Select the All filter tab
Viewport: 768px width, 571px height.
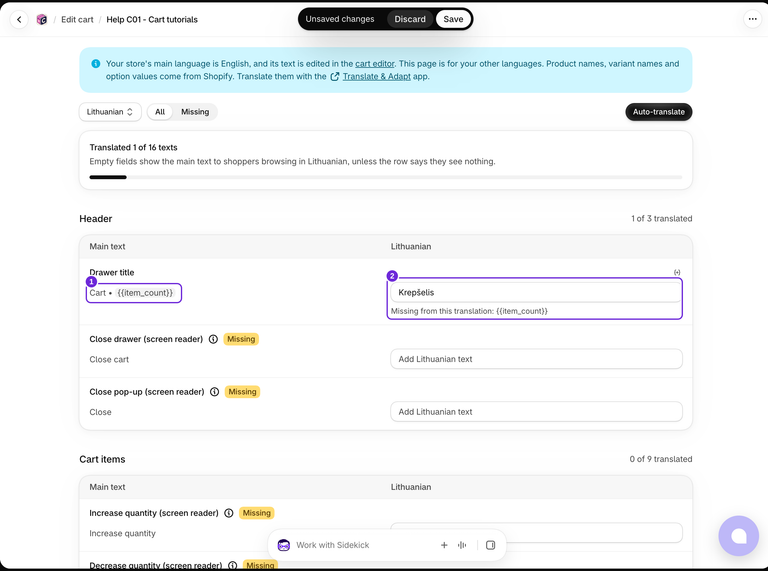click(x=160, y=112)
